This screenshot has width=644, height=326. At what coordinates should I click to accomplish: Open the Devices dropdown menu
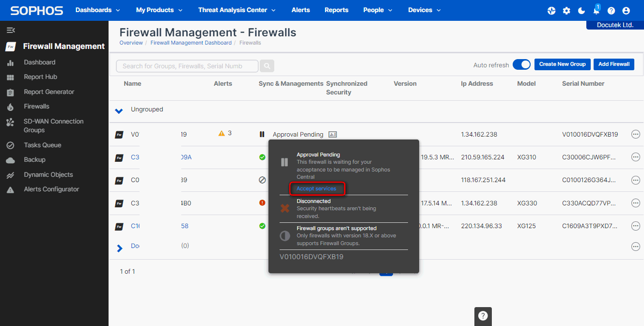pyautogui.click(x=424, y=10)
